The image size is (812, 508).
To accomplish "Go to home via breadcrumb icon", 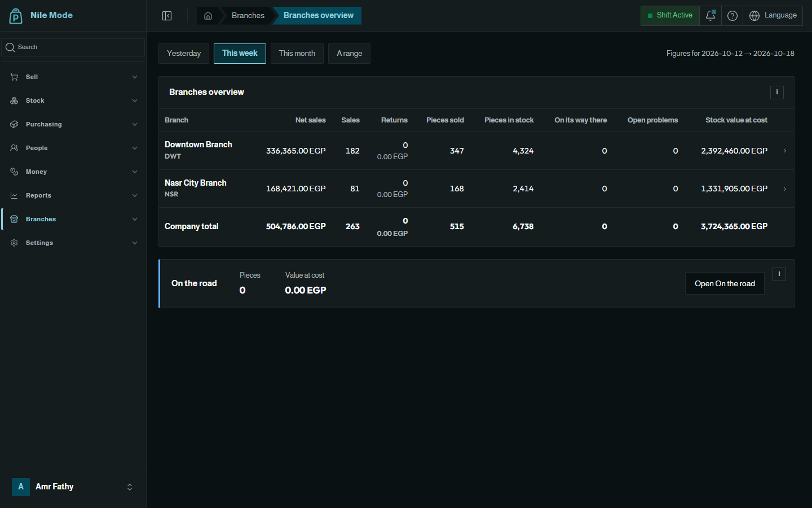I will (208, 16).
